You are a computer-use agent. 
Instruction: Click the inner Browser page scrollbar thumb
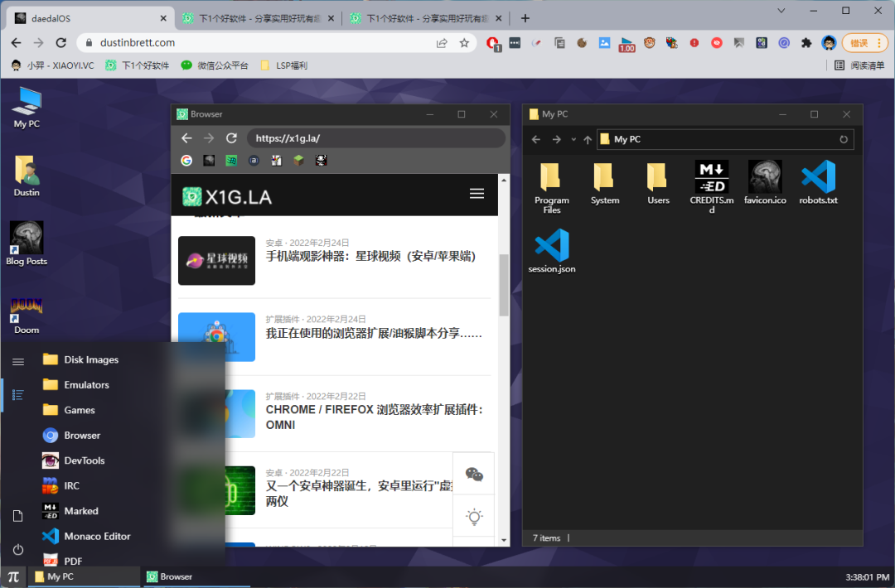(504, 285)
